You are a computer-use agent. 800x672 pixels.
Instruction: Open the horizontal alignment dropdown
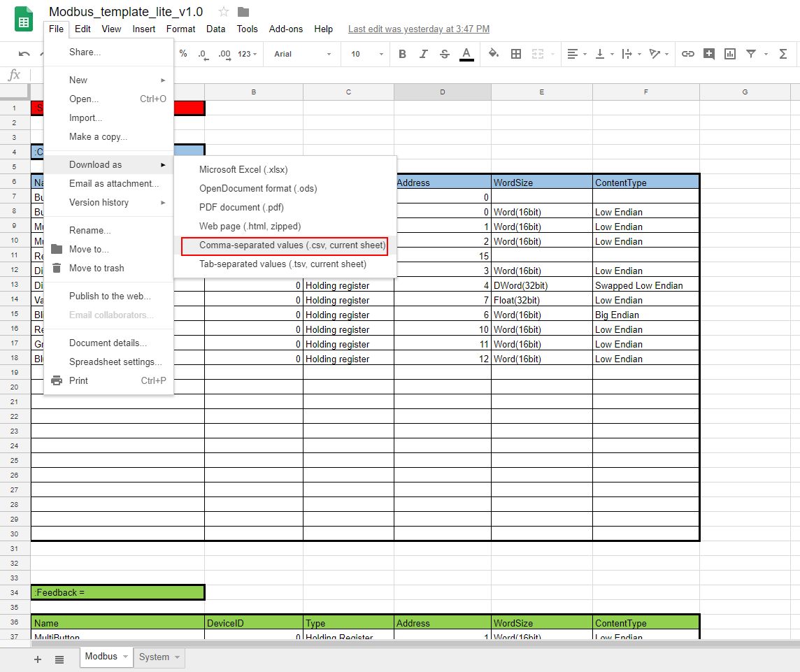[x=575, y=54]
